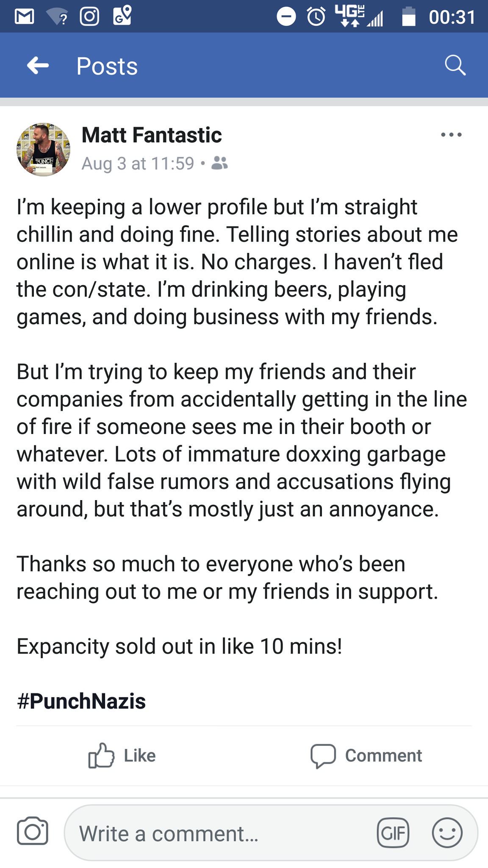Open the three-dot post options menu
The image size is (488, 868).
[x=451, y=135]
